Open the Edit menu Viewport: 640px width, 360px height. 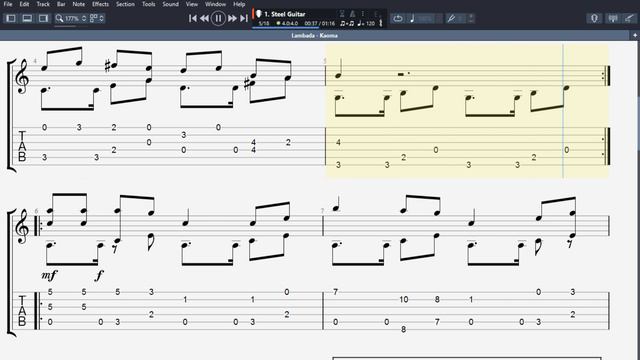point(24,4)
